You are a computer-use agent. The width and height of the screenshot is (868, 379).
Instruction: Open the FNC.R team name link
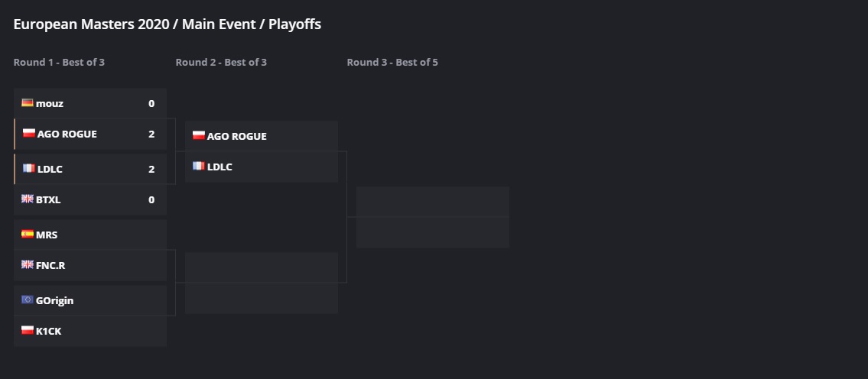click(50, 266)
